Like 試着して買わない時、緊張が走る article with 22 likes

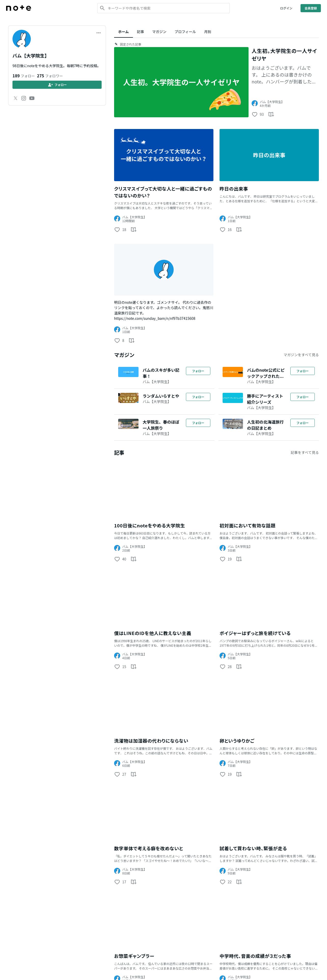point(223,882)
